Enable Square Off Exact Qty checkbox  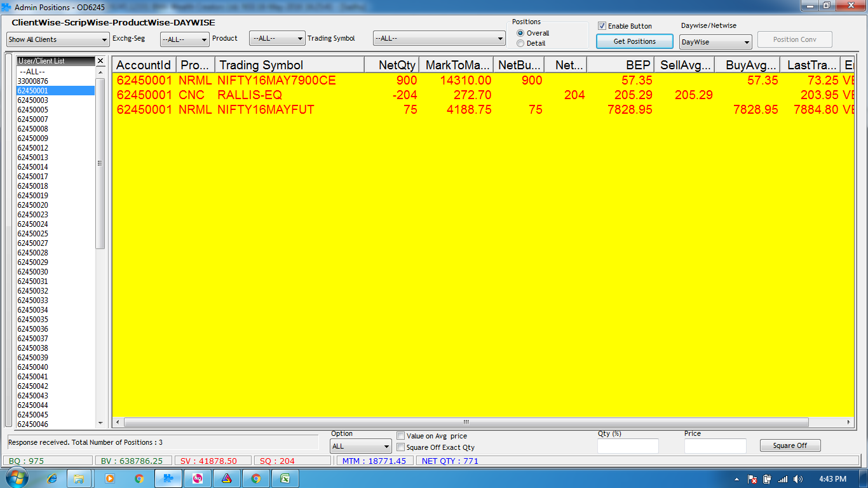[x=400, y=447]
